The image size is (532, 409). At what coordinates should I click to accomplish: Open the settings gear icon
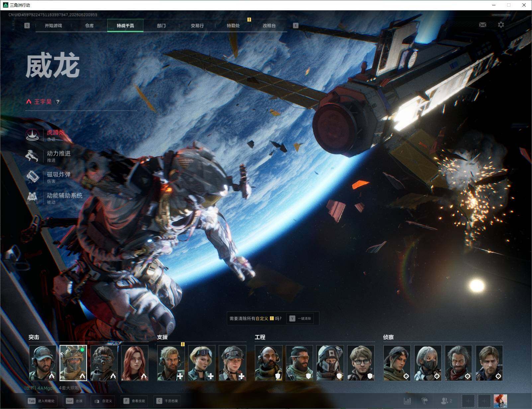[501, 25]
